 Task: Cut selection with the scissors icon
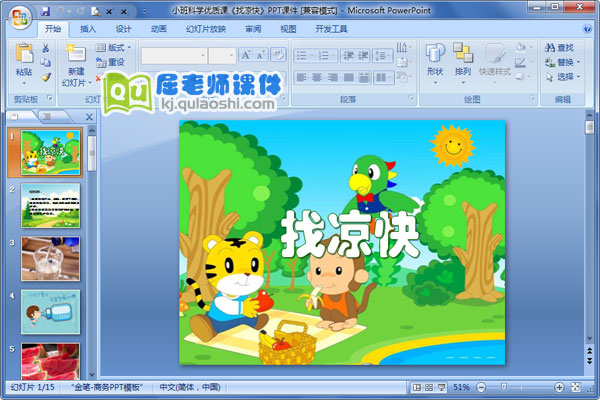46,48
